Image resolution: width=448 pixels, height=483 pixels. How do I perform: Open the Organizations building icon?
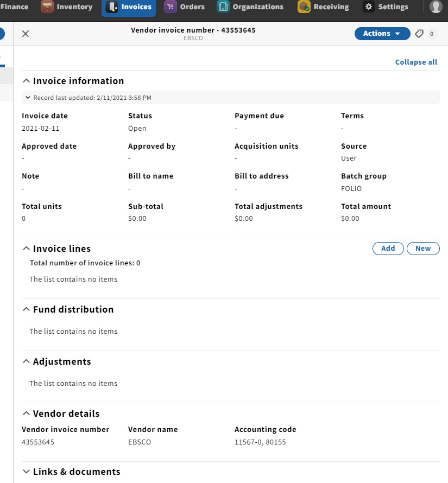pyautogui.click(x=223, y=7)
